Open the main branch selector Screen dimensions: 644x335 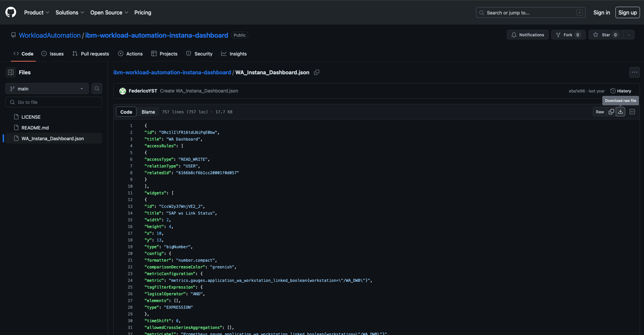click(x=47, y=88)
